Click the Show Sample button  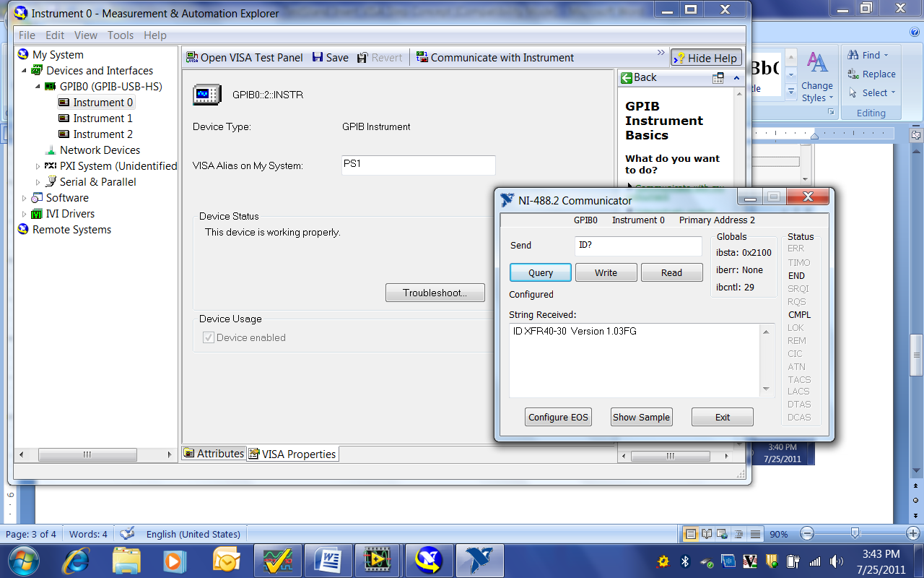[x=641, y=417]
